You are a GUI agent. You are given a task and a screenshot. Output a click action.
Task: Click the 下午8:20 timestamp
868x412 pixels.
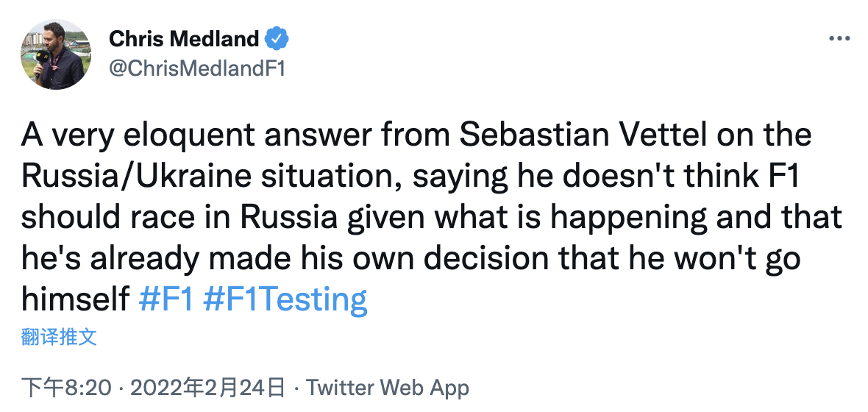66,388
